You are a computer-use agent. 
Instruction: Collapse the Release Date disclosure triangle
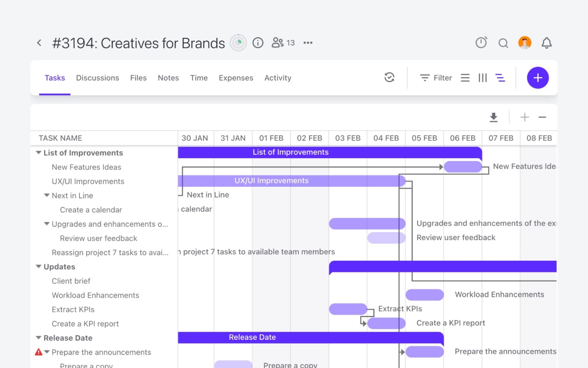point(38,338)
